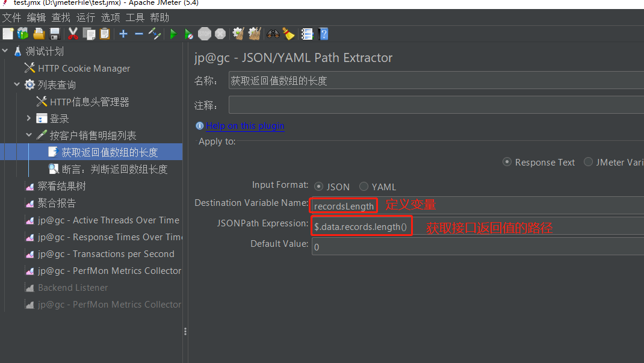Image resolution: width=644 pixels, height=363 pixels.
Task: Select the HTTP Cookie Manager node
Action: pyautogui.click(x=84, y=68)
